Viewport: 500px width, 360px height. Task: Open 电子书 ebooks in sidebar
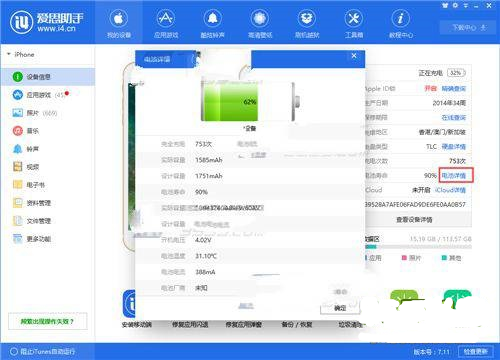tap(47, 185)
